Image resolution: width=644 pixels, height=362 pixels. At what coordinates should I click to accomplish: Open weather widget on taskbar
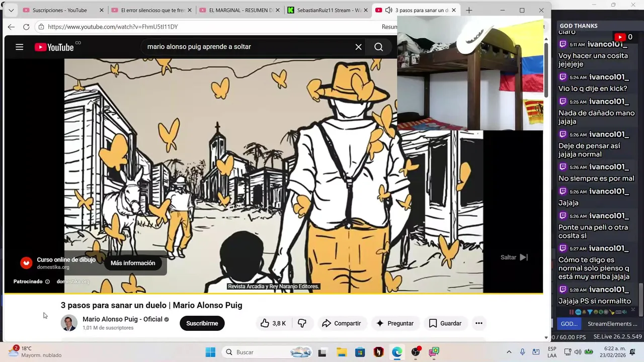[x=34, y=352]
